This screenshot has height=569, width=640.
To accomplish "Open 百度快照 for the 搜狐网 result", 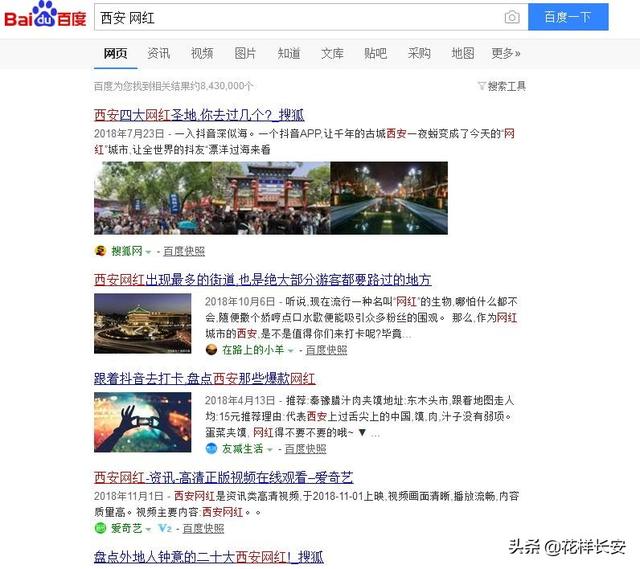I will point(184,251).
